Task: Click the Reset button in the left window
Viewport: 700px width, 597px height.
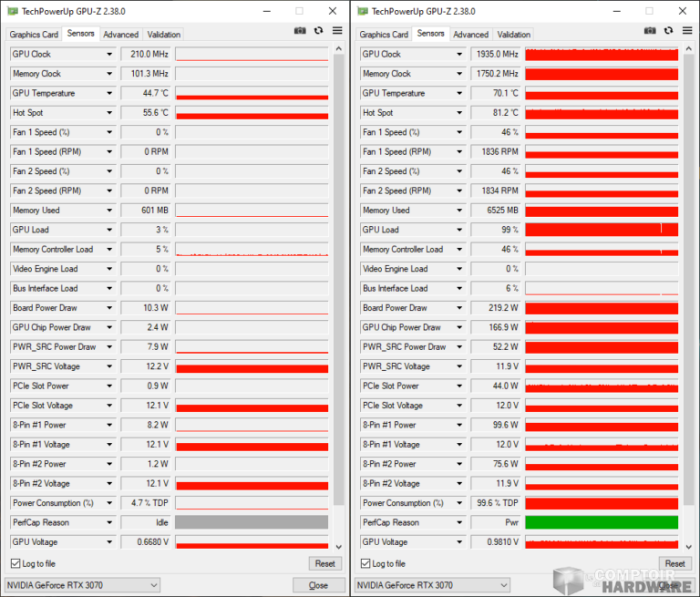Action: click(x=324, y=564)
